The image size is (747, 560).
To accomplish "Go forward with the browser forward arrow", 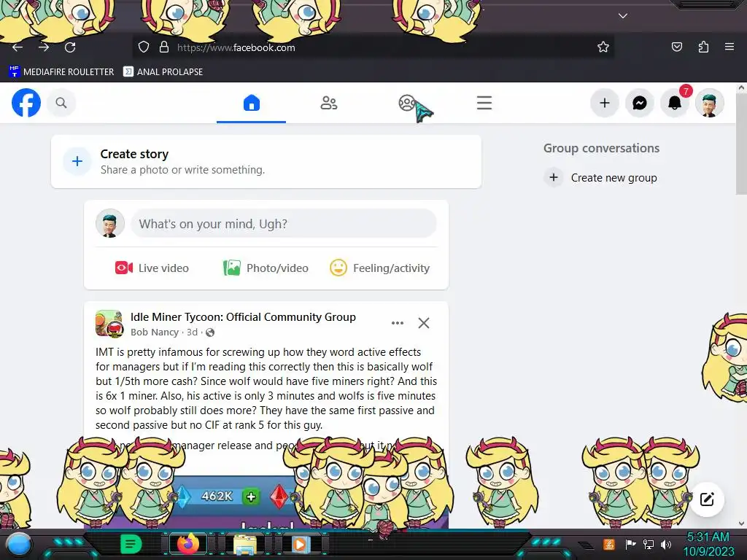I will 44,47.
